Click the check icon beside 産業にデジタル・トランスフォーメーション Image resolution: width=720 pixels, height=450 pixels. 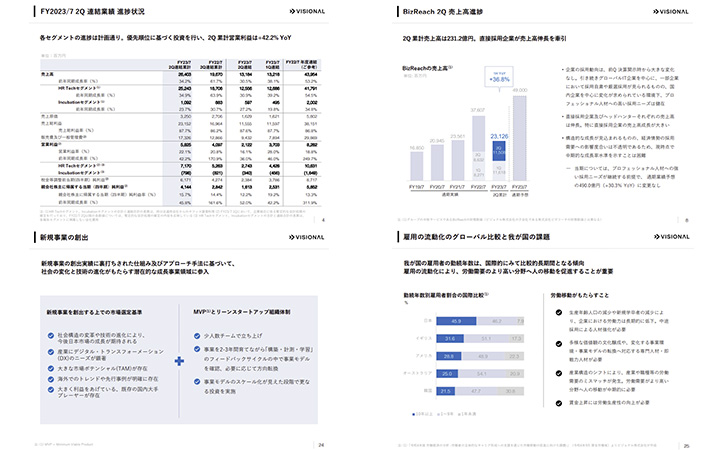51,352
